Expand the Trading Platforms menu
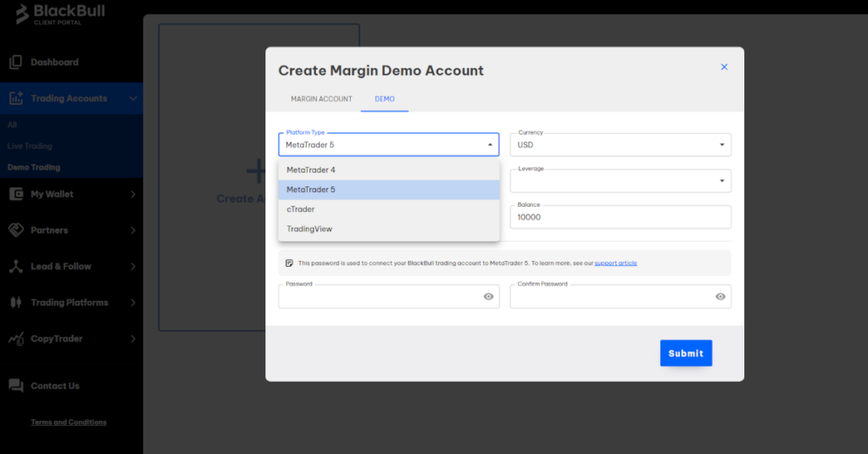The height and width of the screenshot is (454, 868). [133, 302]
